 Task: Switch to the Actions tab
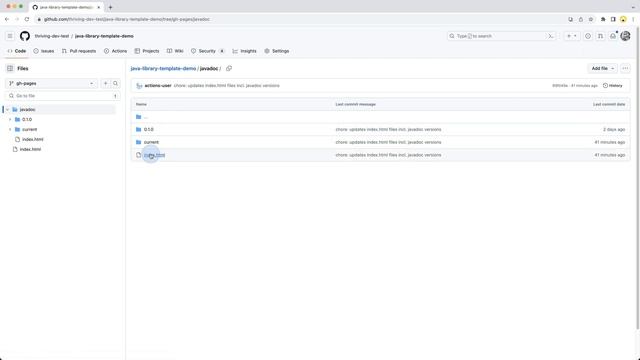116,51
